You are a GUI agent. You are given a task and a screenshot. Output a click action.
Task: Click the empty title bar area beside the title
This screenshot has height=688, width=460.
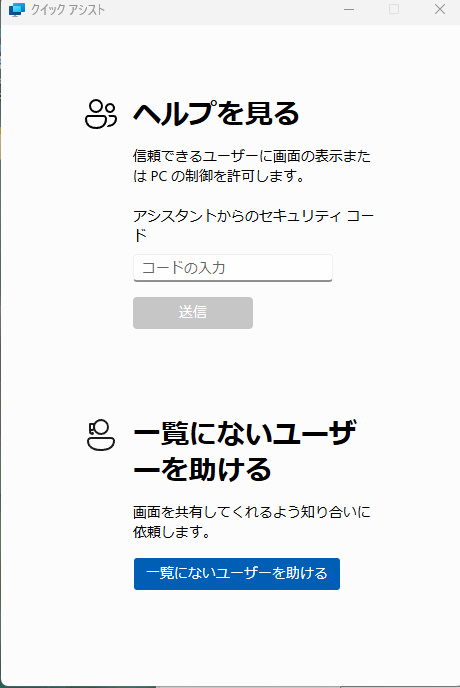click(219, 10)
